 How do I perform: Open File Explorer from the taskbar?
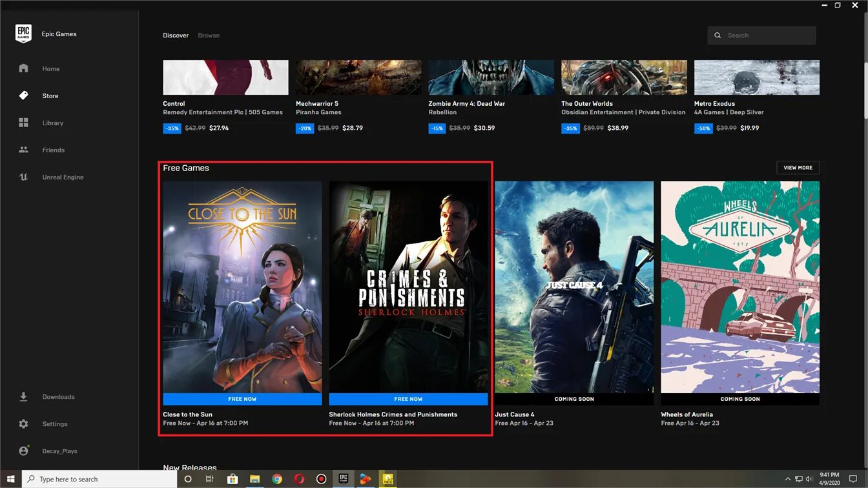coord(254,479)
